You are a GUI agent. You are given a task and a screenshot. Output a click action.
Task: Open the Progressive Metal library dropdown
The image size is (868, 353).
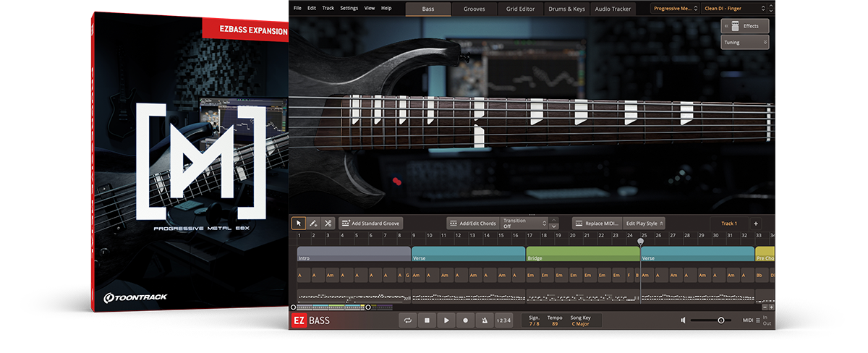(674, 9)
